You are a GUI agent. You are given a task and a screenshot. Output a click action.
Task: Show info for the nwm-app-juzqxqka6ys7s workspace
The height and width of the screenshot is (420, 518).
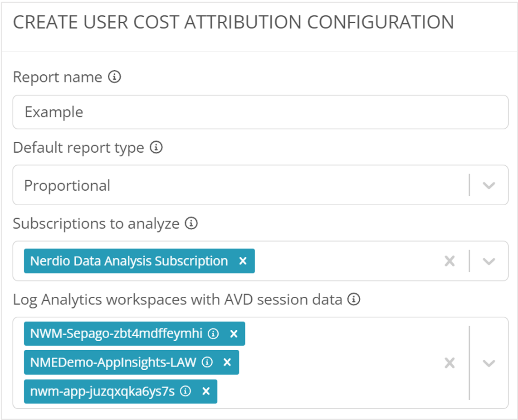pos(185,391)
